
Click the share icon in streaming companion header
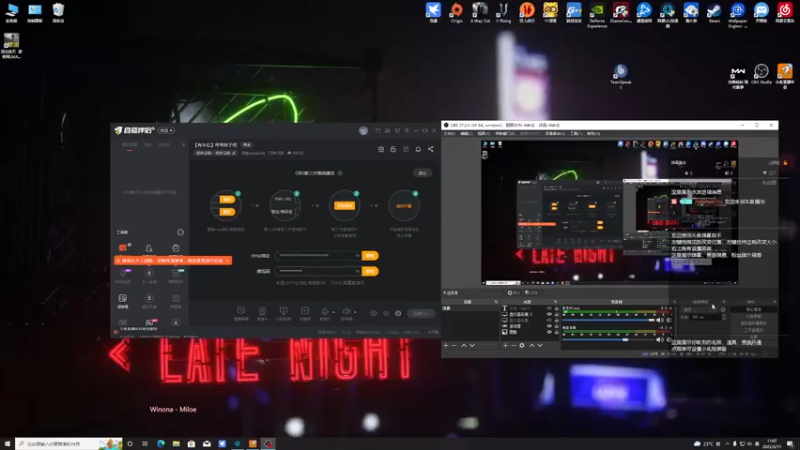click(x=431, y=149)
